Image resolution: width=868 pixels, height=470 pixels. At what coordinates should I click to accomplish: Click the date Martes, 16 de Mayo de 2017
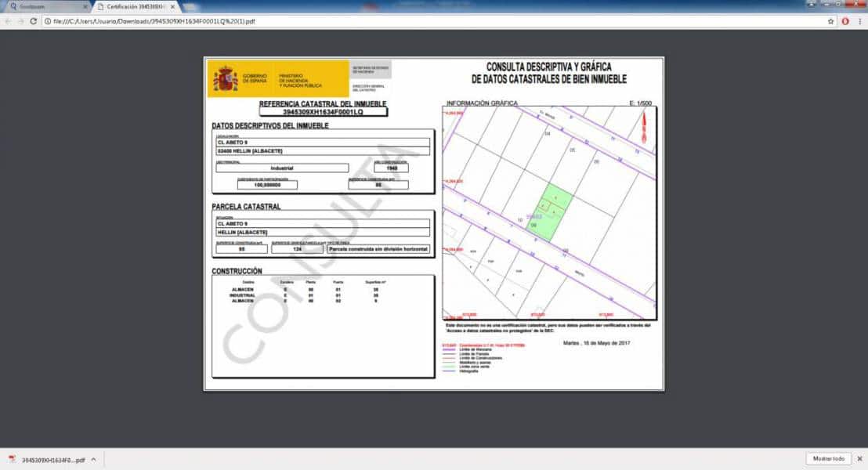point(597,343)
